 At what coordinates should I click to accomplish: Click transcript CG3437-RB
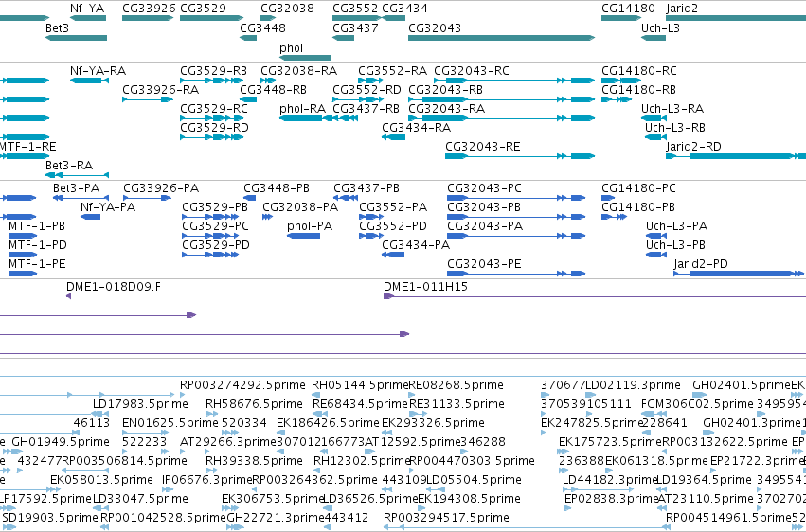[366, 108]
